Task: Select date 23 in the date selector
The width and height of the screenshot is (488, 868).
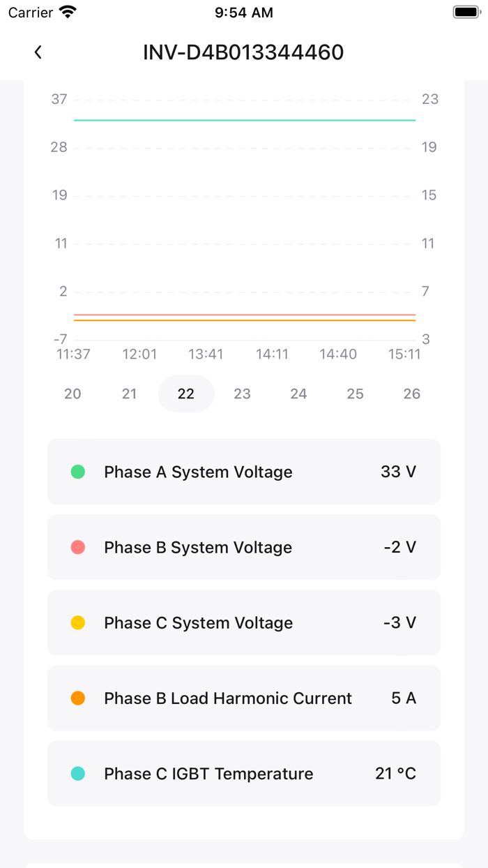Action: click(x=242, y=394)
